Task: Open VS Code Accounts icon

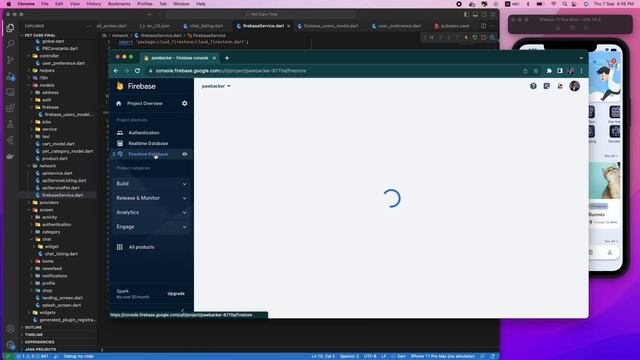Action: tap(10, 329)
